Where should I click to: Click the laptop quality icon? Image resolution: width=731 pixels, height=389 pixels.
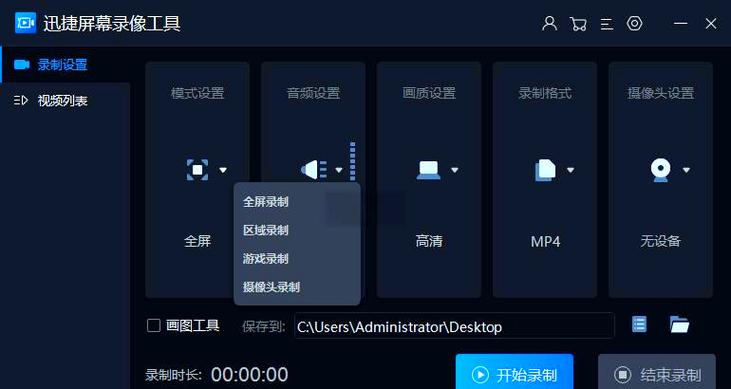tap(428, 170)
